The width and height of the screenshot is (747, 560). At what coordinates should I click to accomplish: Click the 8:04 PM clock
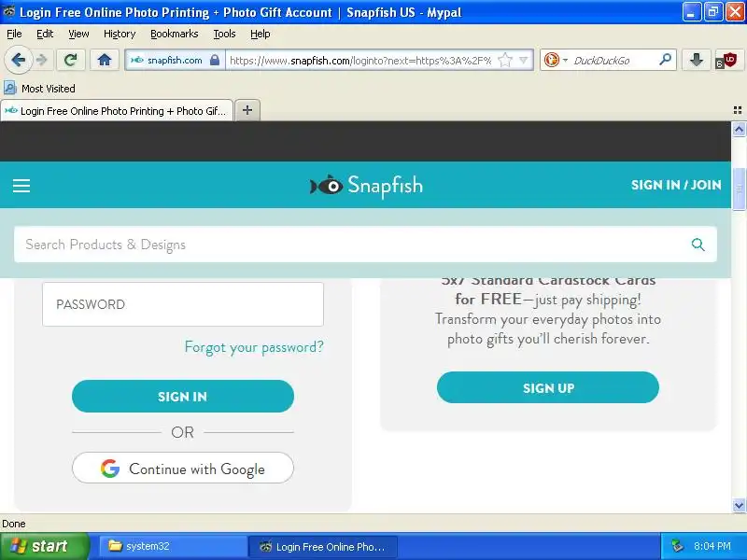point(712,546)
